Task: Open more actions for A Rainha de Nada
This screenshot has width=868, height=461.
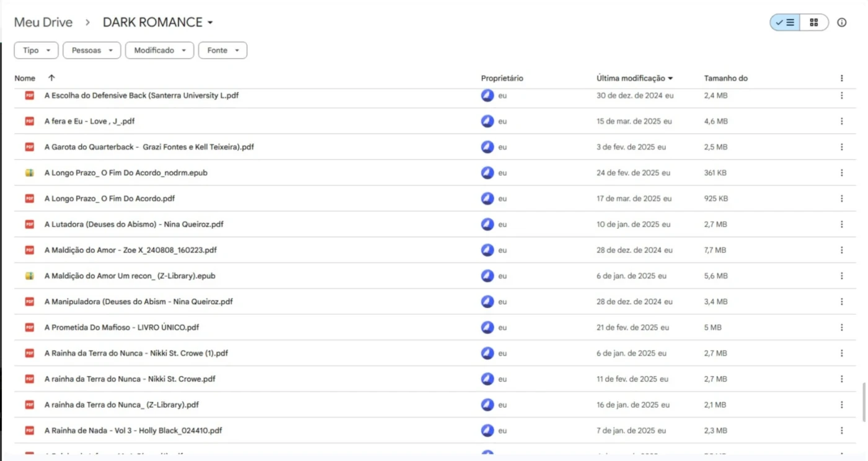Action: point(841,430)
